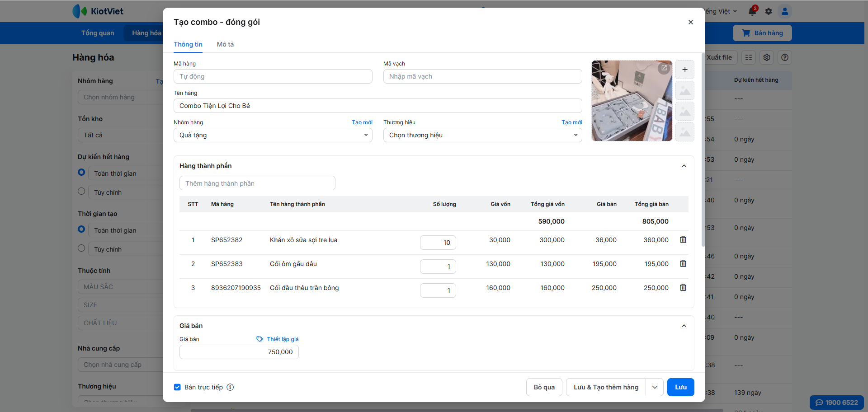The height and width of the screenshot is (412, 868).
Task: Open the Lưu & Tạo thêm hàng arrow menu
Action: 655,387
